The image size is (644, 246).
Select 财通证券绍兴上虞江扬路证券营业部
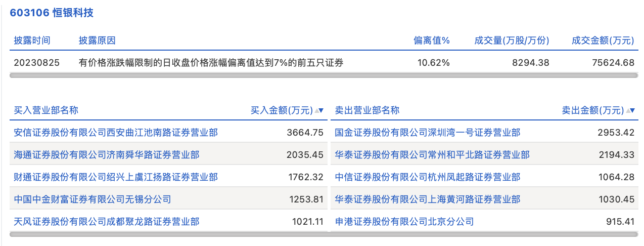tap(116, 177)
